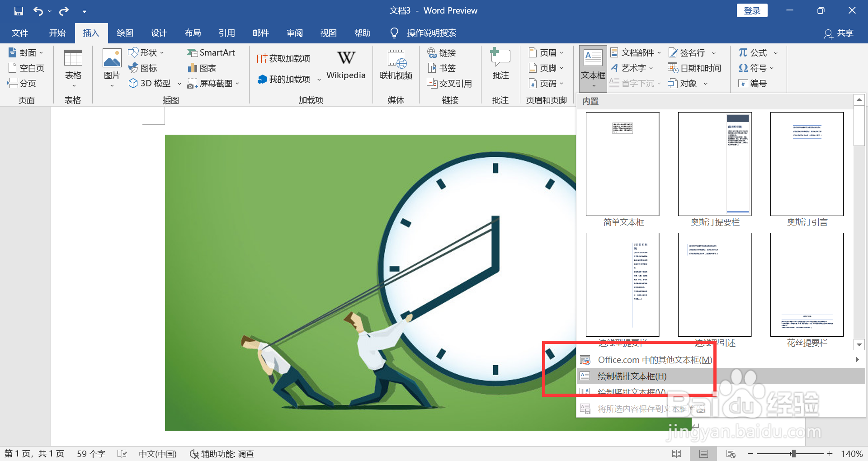Switch to the 审阅 ribbon tab
This screenshot has height=461, width=868.
[x=294, y=33]
